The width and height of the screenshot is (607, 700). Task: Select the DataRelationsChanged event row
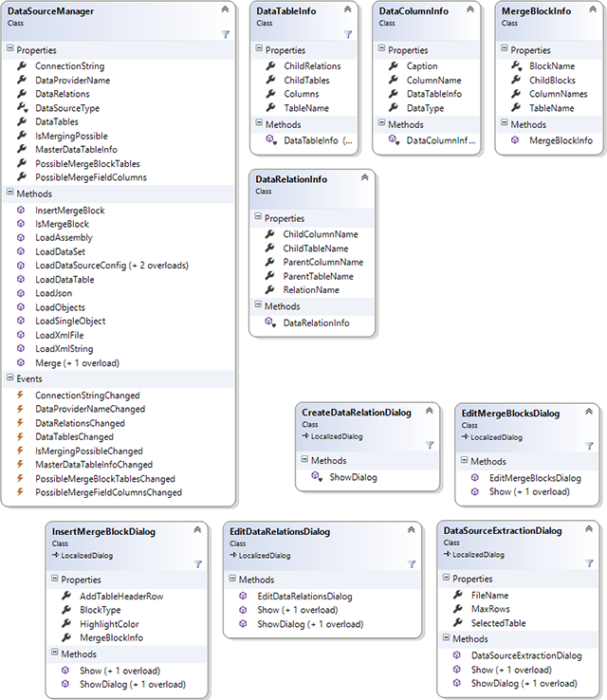tap(80, 423)
